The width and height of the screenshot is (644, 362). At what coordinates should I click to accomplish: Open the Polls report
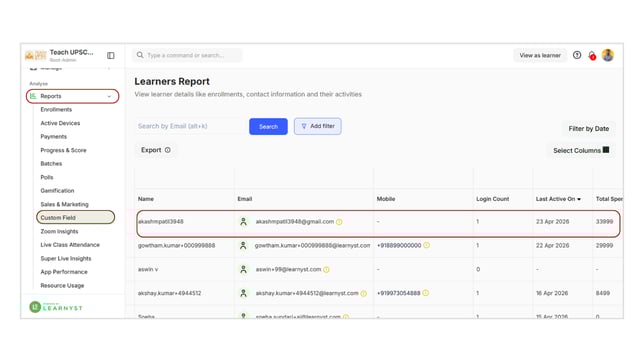46,177
